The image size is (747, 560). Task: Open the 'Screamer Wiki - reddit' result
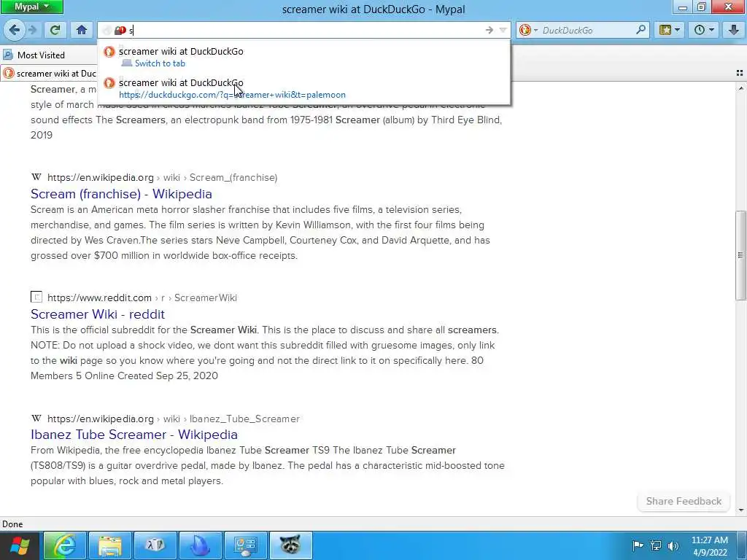[98, 314]
